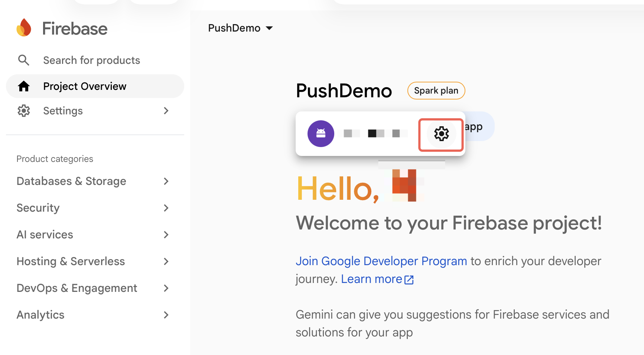This screenshot has height=355, width=644.
Task: Expand the AI services category
Action: tap(93, 235)
